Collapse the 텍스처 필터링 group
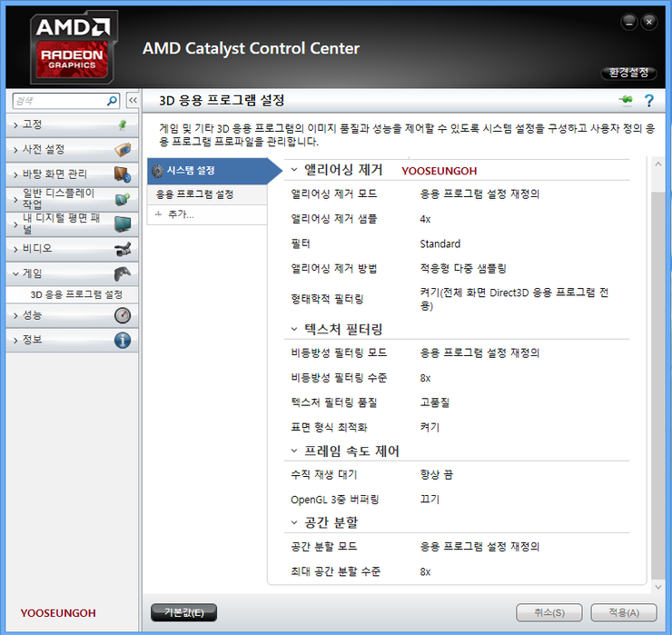Screen dimensions: 672x635 point(294,329)
